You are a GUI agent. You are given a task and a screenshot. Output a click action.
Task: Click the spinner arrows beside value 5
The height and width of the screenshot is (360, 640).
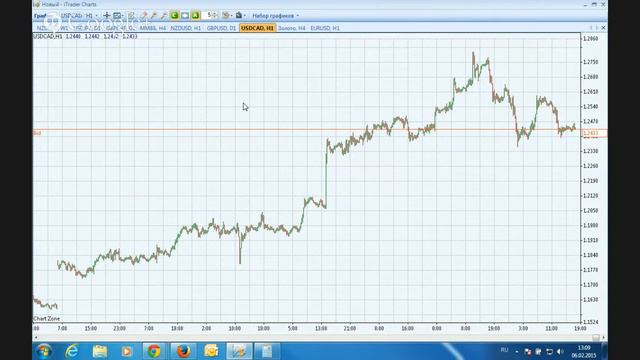[x=216, y=15]
